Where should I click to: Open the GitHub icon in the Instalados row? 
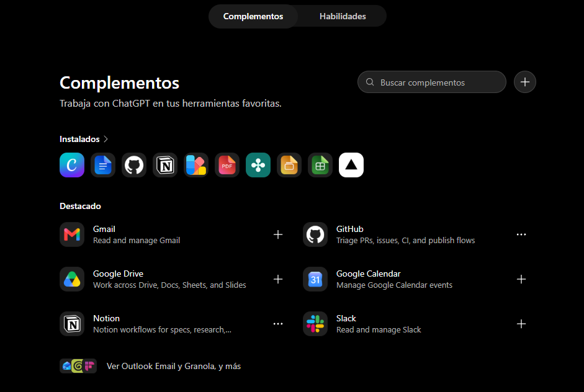(134, 165)
